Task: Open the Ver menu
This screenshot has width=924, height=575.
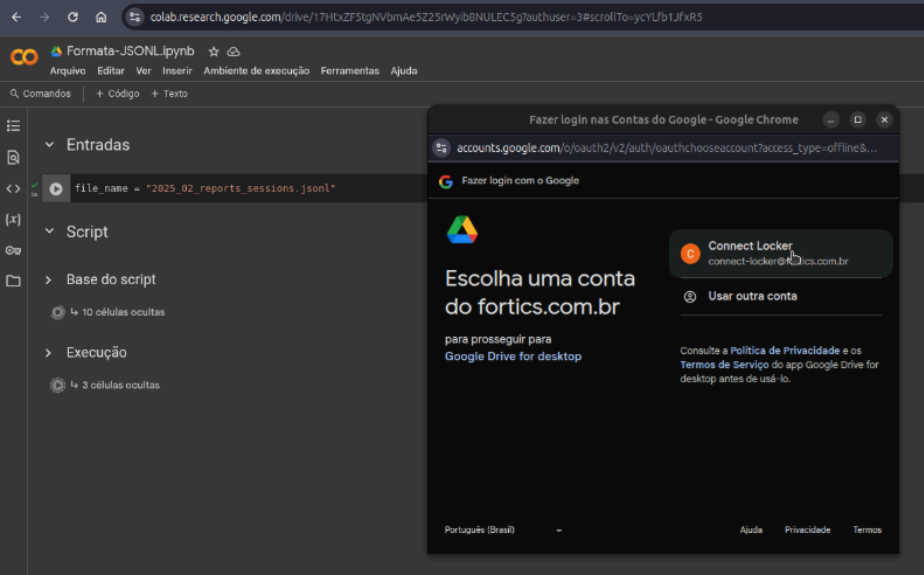Action: (x=144, y=71)
